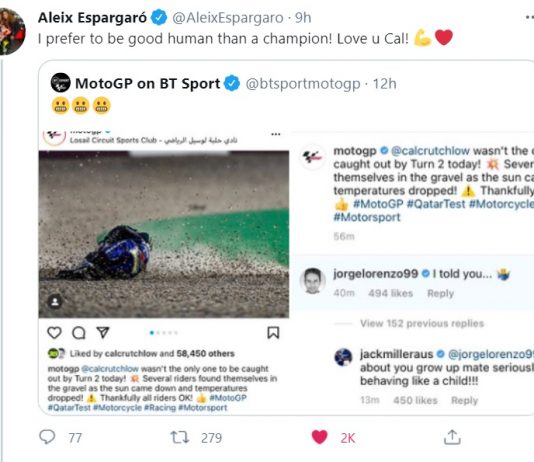Open the tweet's more options menu
Screen dimensions: 534x462
point(529,17)
